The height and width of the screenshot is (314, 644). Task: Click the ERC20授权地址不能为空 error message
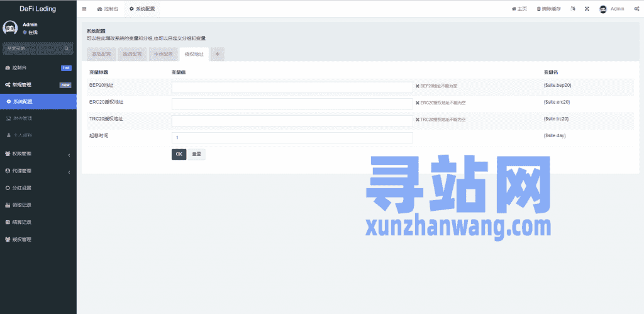(x=440, y=103)
